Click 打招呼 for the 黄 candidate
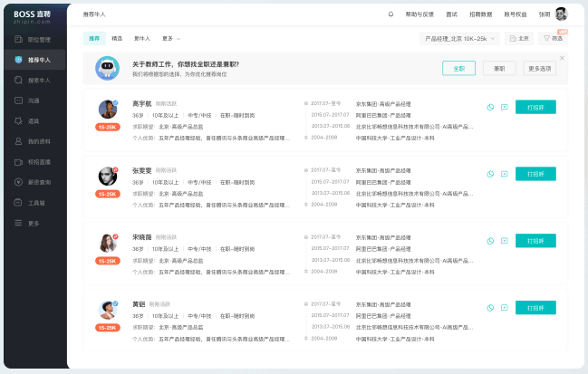The height and width of the screenshot is (374, 588). [535, 308]
